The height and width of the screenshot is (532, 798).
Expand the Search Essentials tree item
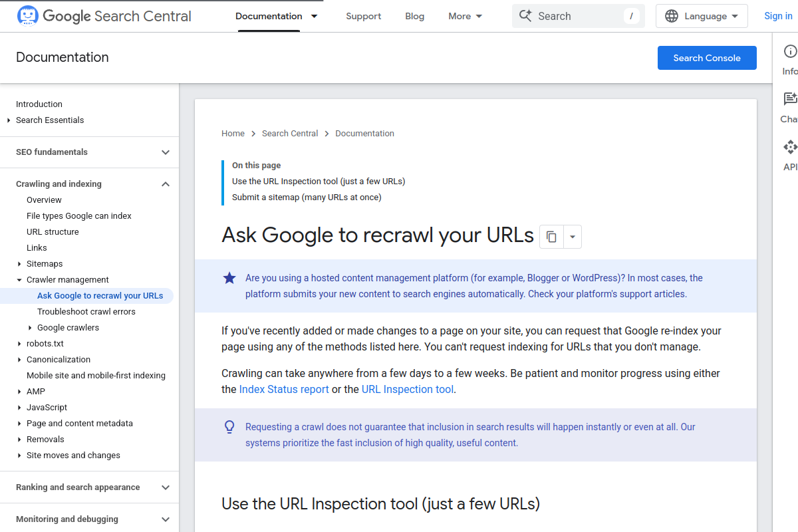pyautogui.click(x=9, y=120)
